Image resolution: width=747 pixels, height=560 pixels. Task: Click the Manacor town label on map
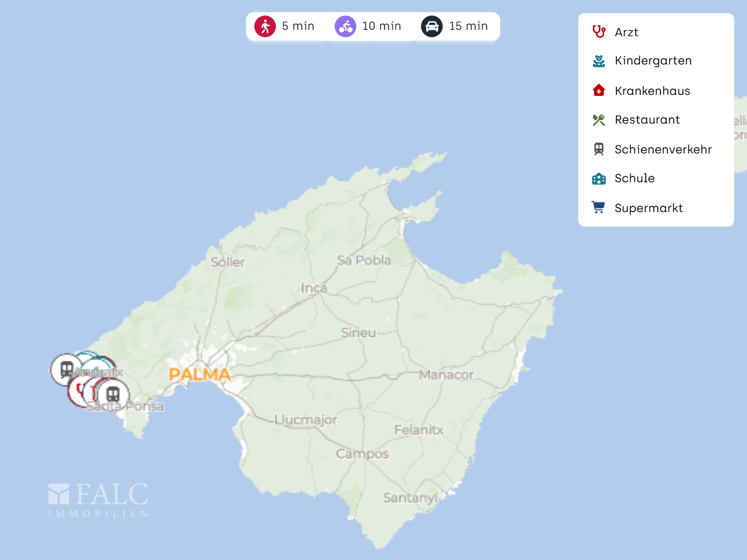click(446, 375)
